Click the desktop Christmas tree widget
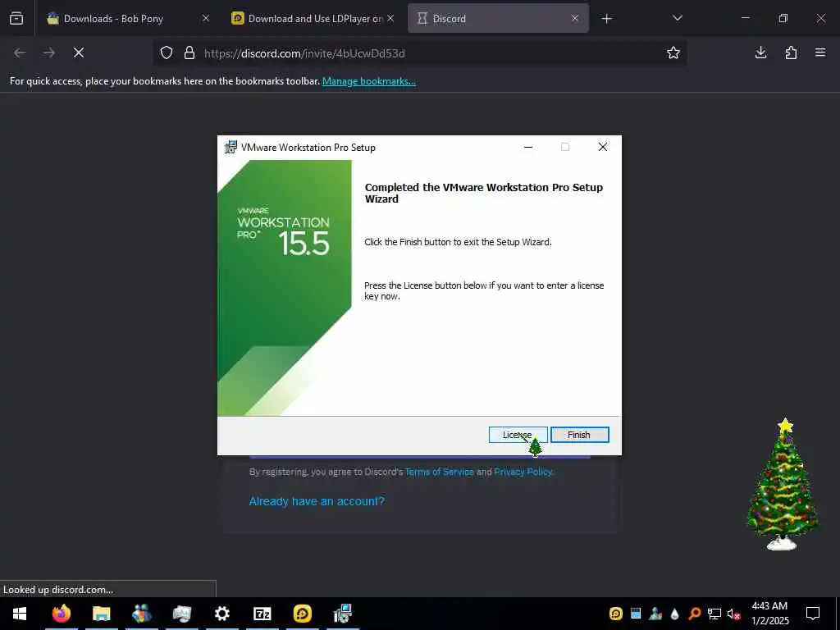The width and height of the screenshot is (840, 630). coord(783,484)
